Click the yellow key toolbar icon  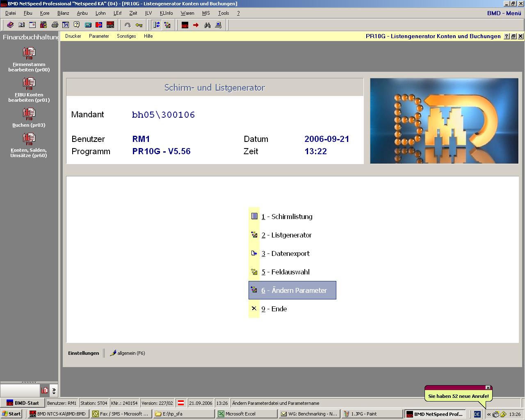point(139,25)
